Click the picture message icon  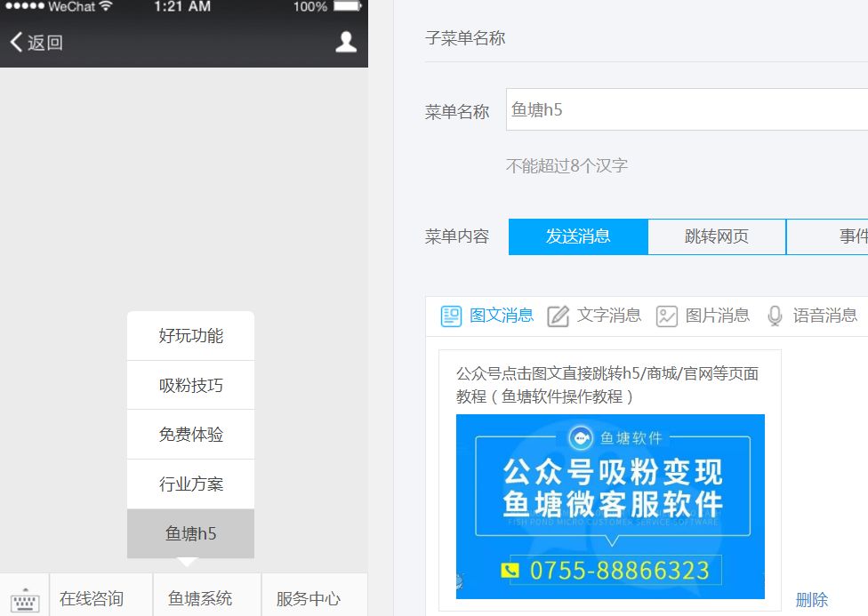click(x=666, y=316)
